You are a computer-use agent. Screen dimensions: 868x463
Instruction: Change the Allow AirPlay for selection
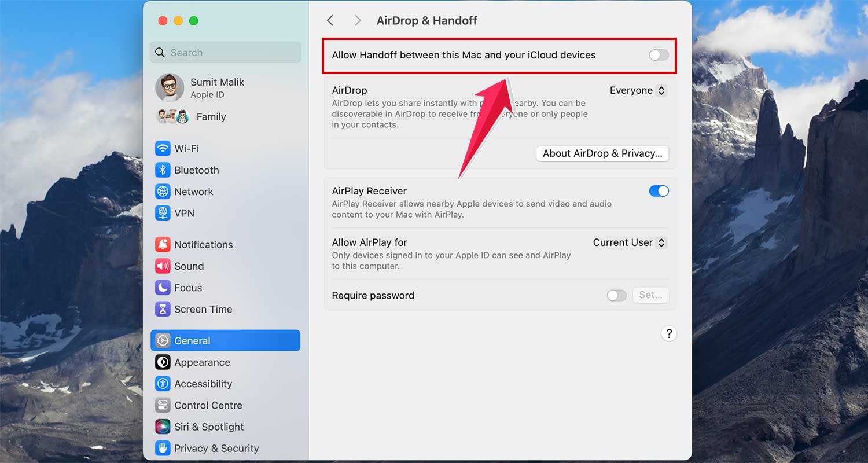coord(630,242)
